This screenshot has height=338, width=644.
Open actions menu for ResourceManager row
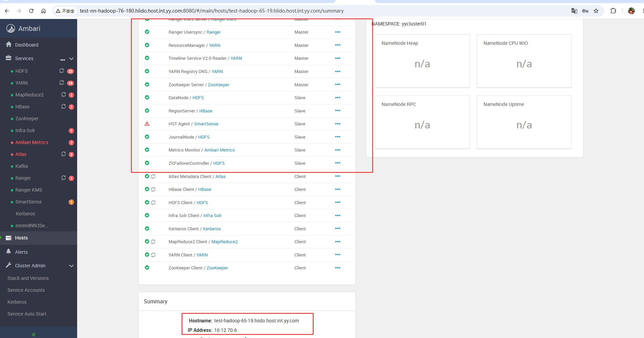pos(337,45)
